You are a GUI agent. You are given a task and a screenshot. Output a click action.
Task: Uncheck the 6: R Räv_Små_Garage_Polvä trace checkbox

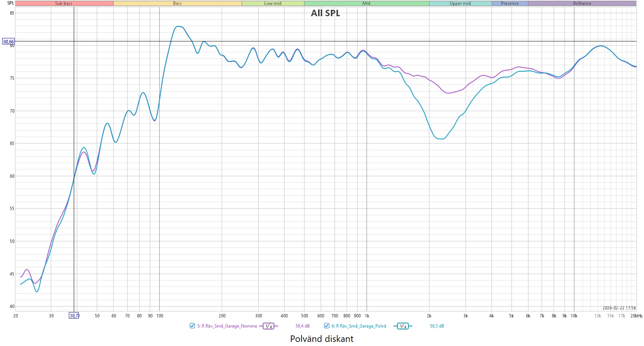click(327, 326)
